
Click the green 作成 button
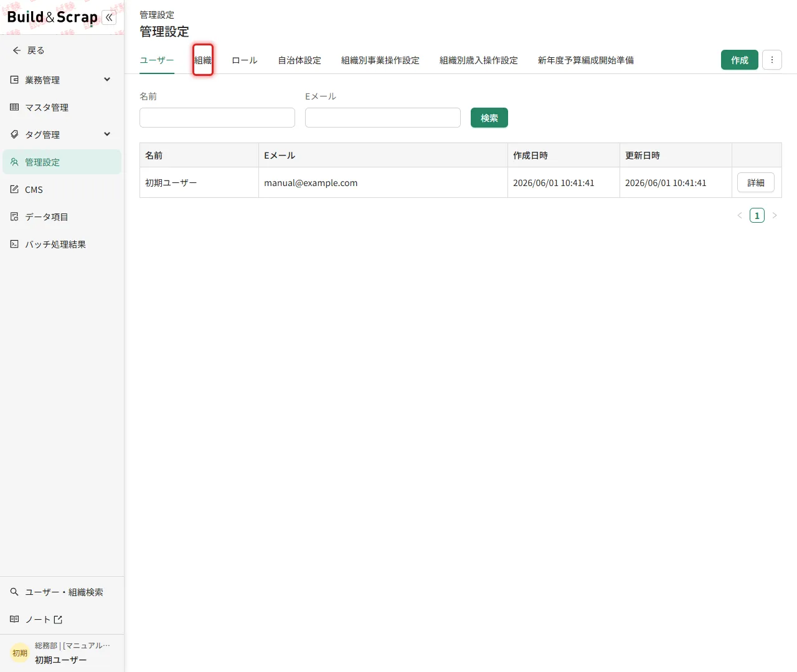[740, 60]
